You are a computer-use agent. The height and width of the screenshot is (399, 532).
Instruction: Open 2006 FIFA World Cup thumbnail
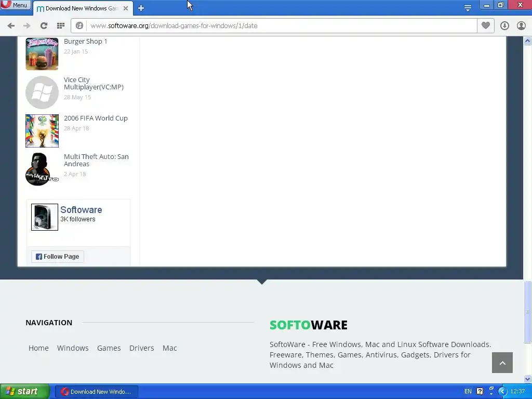42,131
